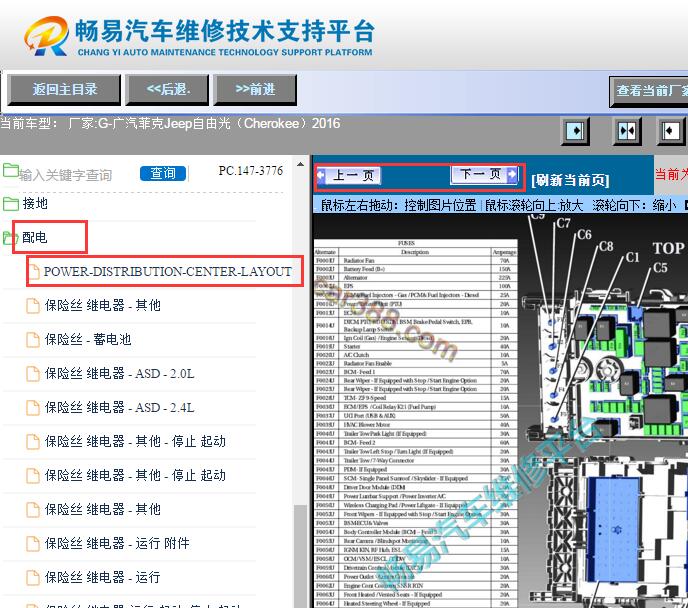Click file icon beside 保险丝 继电器 - 运行
This screenshot has width=688, height=608.
(x=33, y=578)
